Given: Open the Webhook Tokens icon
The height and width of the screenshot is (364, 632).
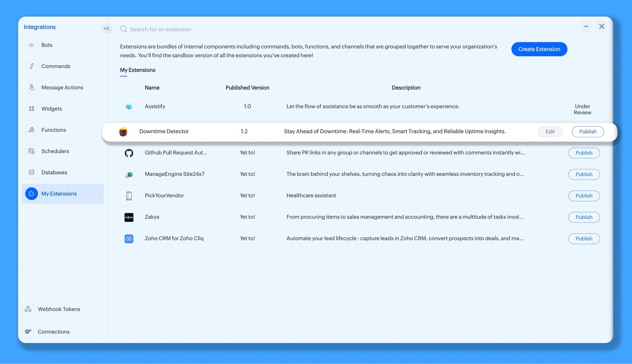Looking at the screenshot, I should 28,309.
